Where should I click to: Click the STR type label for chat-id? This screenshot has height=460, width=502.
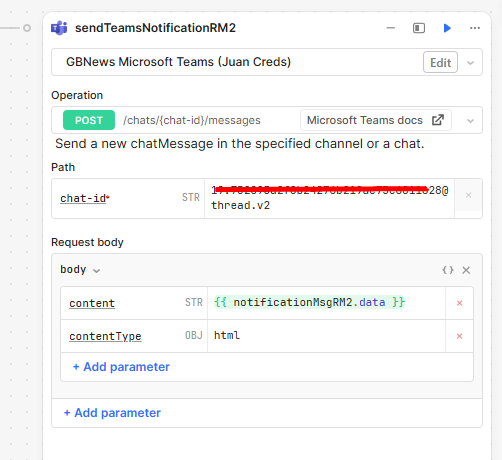point(191,197)
